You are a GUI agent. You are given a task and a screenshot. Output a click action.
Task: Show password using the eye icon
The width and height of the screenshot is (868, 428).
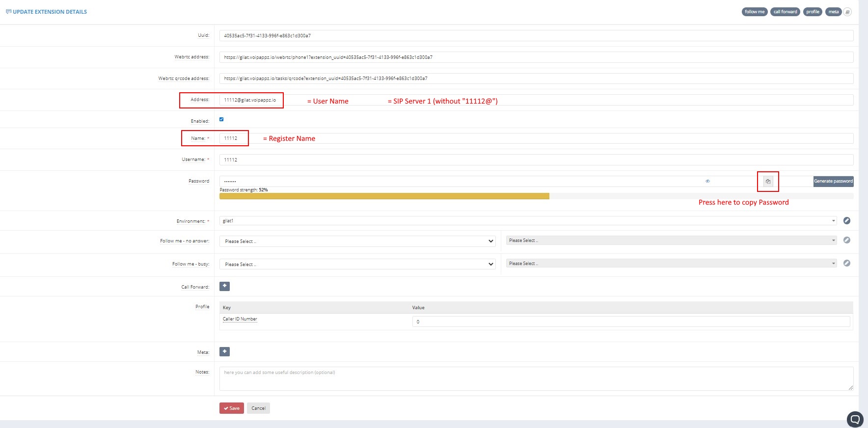707,181
